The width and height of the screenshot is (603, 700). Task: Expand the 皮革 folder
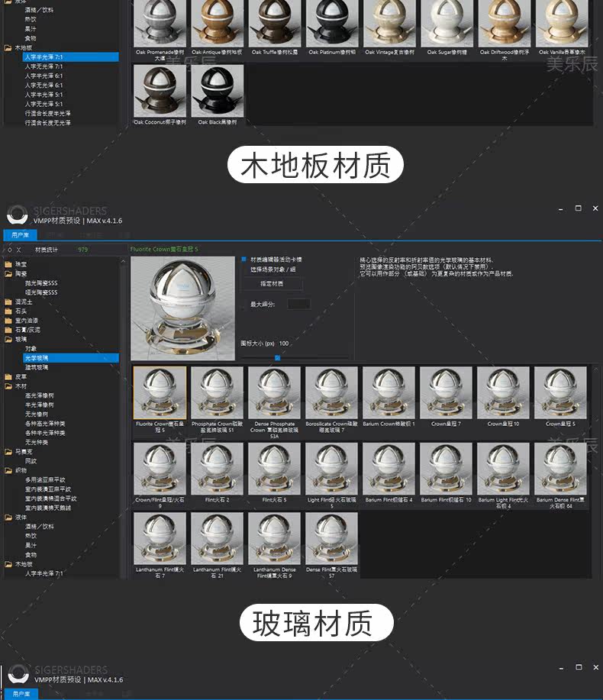[x=8, y=377]
